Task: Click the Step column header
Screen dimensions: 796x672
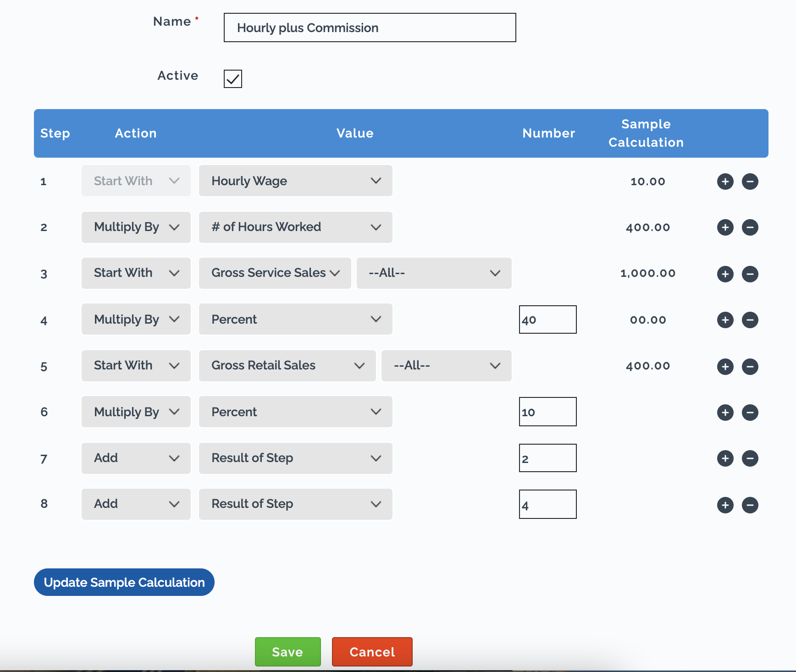Action: coord(55,134)
